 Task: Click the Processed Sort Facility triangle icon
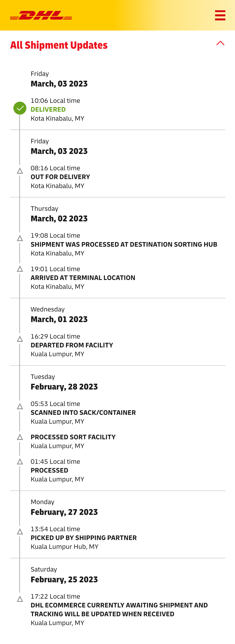pyautogui.click(x=20, y=437)
